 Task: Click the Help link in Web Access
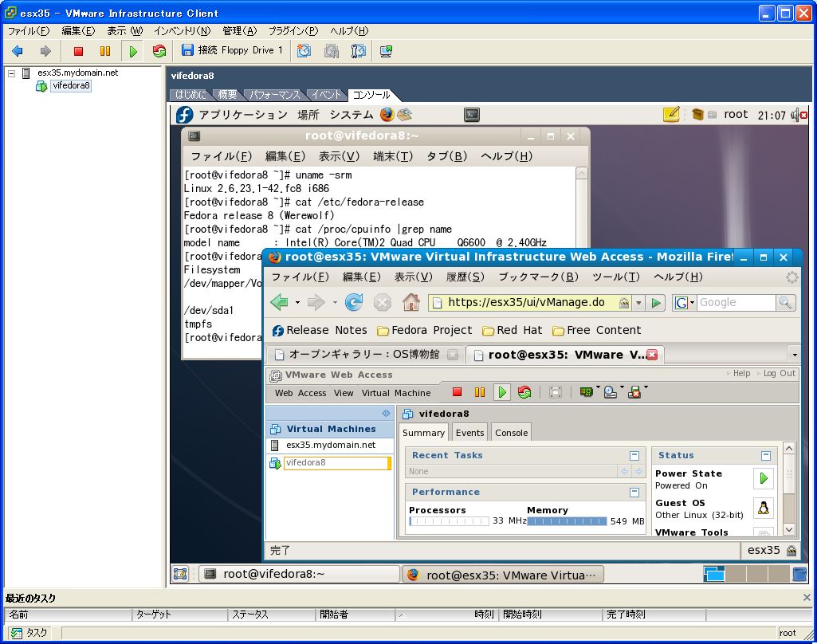point(741,374)
